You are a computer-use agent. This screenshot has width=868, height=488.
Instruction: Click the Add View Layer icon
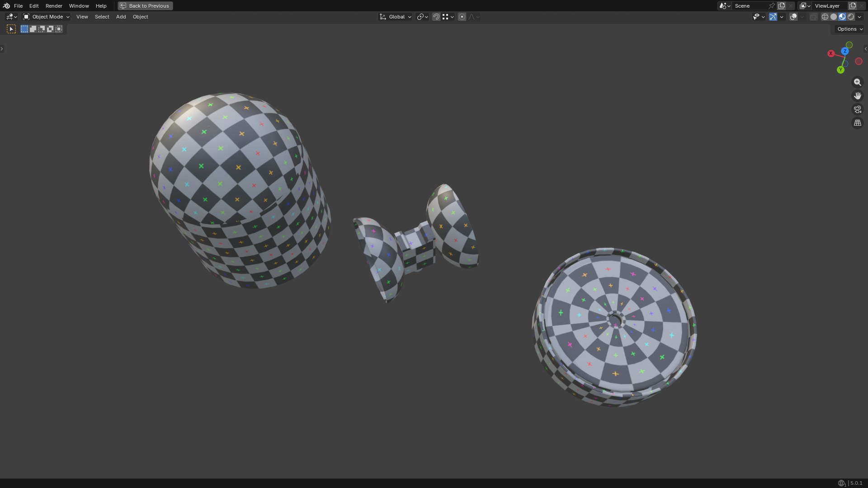(x=853, y=6)
